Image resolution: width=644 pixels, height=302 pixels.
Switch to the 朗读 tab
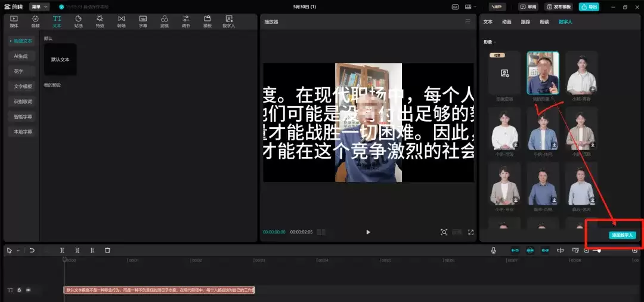pos(544,21)
